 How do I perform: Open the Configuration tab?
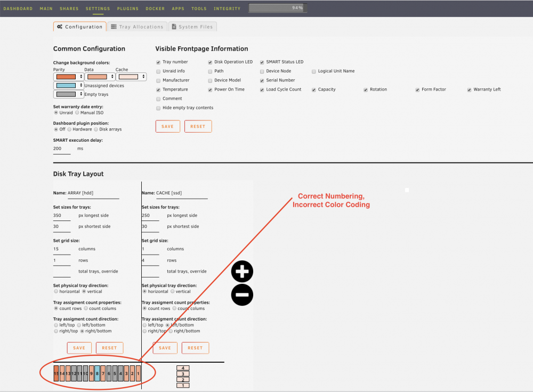80,27
